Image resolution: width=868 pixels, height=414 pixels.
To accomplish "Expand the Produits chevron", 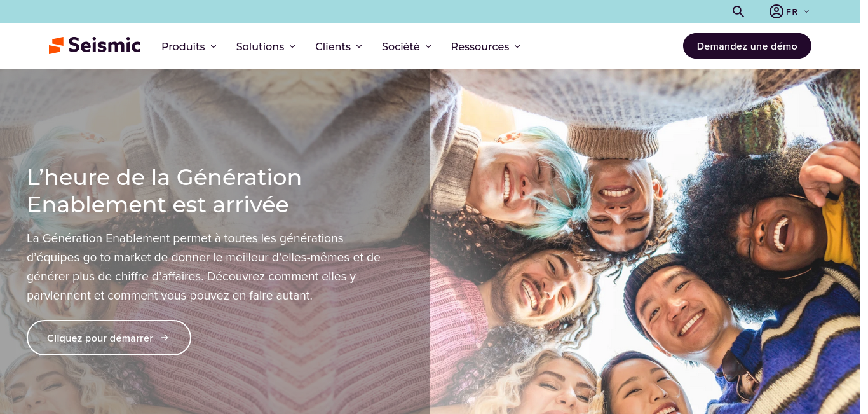I will click(214, 46).
